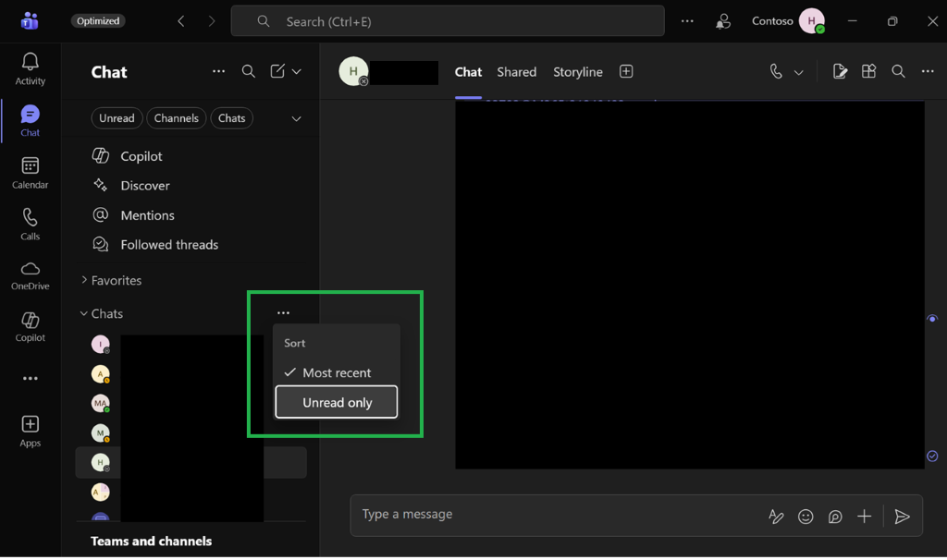Expand calling options dropdown
The image size is (947, 560).
pos(798,72)
